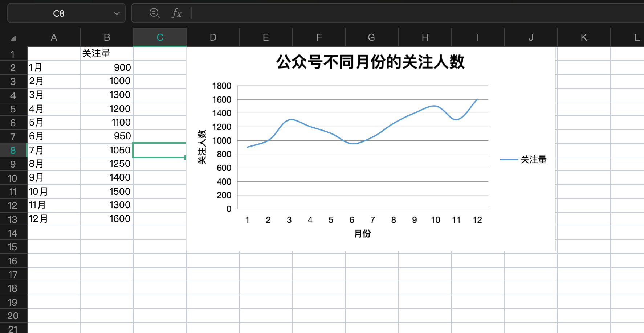Select column J header
This screenshot has width=644, height=333.
531,37
